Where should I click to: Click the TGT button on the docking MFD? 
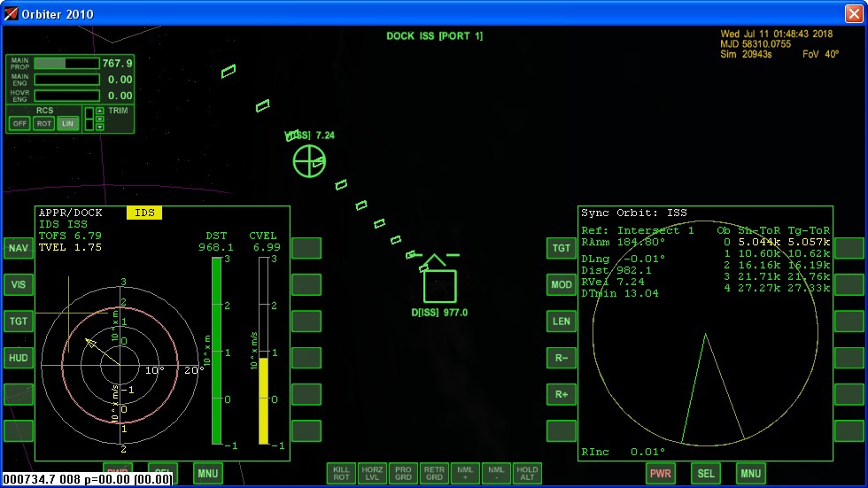point(19,321)
